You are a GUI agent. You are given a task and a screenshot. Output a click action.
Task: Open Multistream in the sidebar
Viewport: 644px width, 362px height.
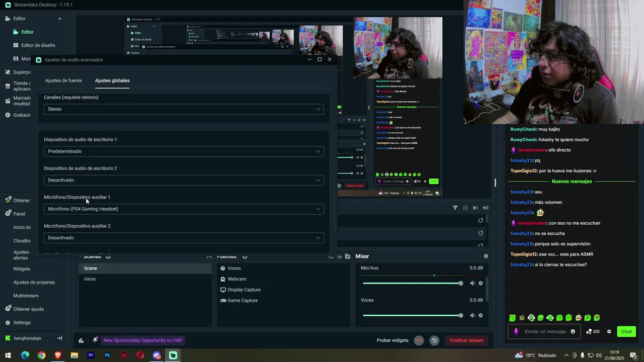pos(26,296)
